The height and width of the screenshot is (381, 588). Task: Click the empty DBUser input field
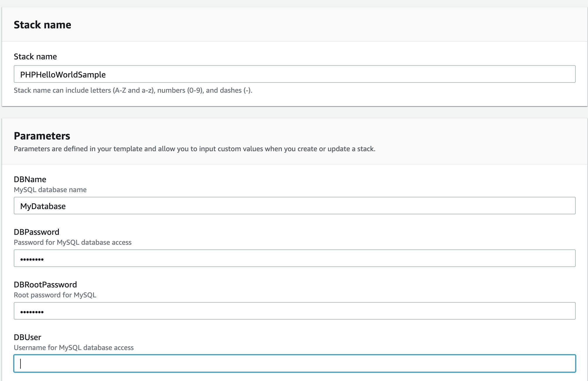coord(294,364)
